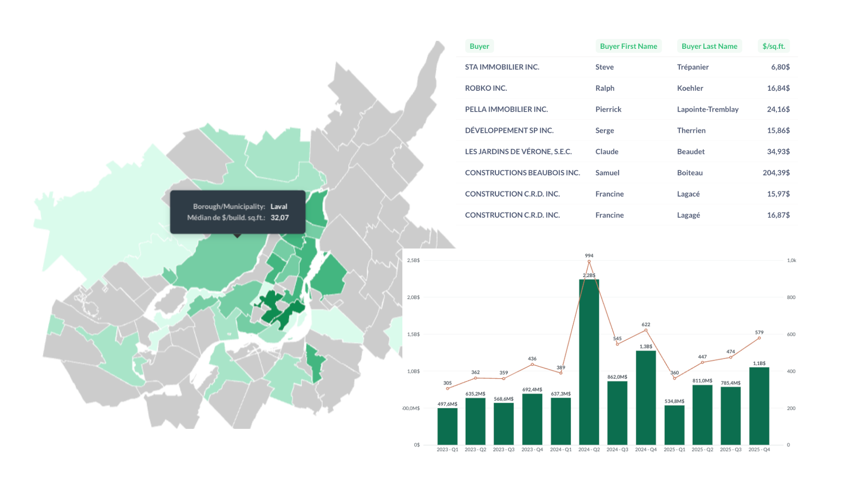
Task: Select the 2025 - Q3 bar labeled 785,4M$
Action: point(731,416)
